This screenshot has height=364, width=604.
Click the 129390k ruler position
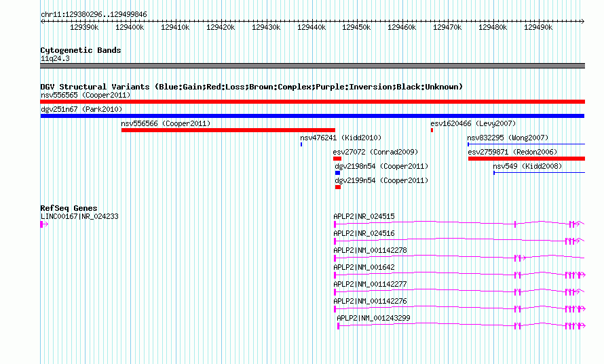(84, 27)
